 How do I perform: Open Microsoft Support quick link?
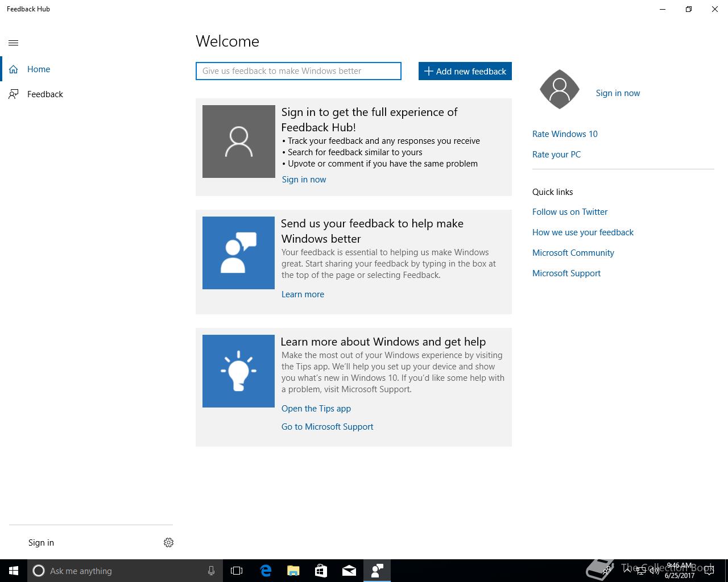pos(566,273)
